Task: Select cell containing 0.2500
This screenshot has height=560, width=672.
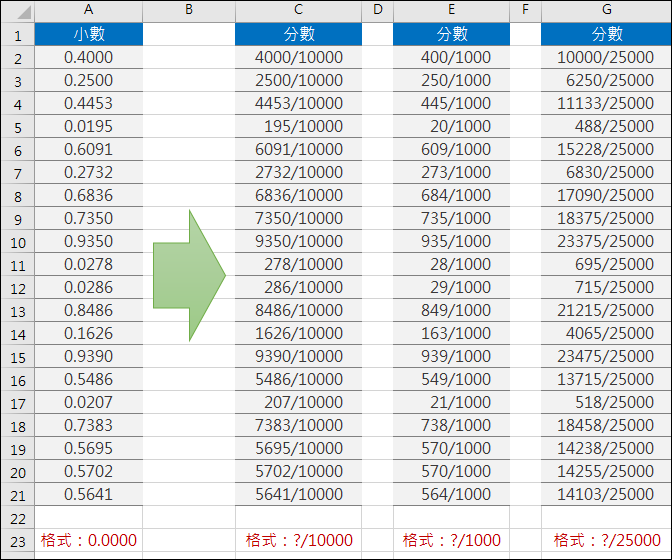Action: coord(89,81)
